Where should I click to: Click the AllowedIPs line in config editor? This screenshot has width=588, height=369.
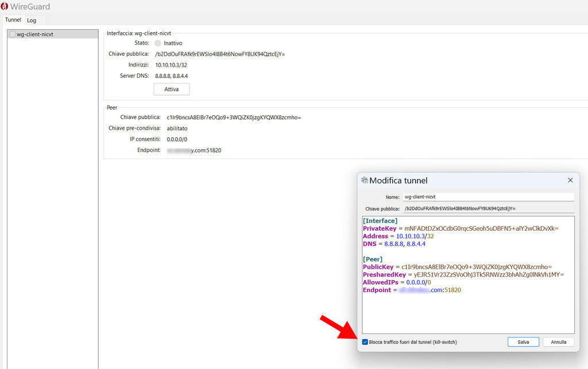pyautogui.click(x=397, y=282)
